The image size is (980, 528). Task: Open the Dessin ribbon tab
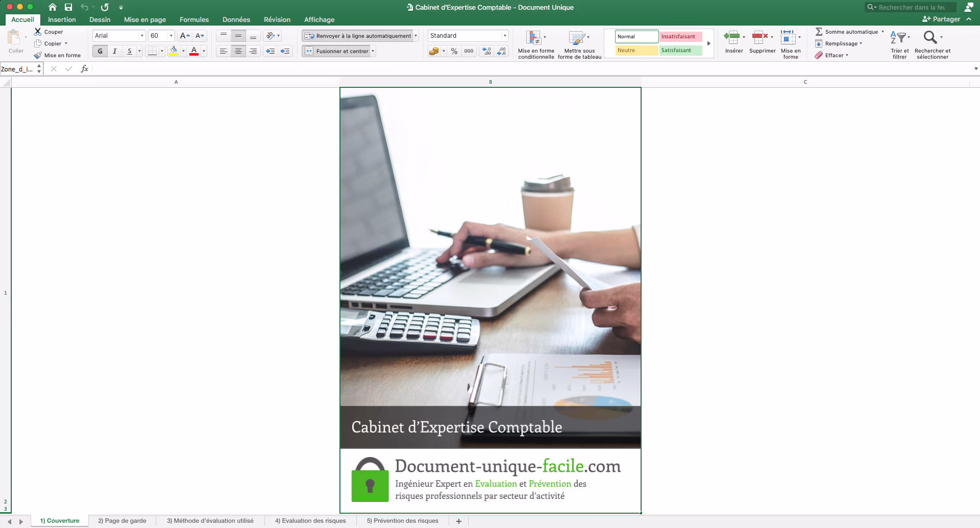coord(100,19)
